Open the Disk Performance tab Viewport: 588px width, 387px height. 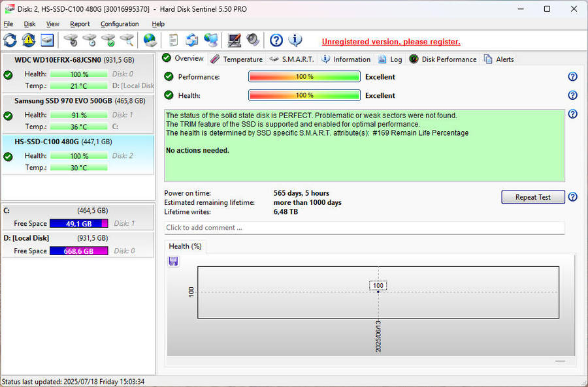coord(442,59)
